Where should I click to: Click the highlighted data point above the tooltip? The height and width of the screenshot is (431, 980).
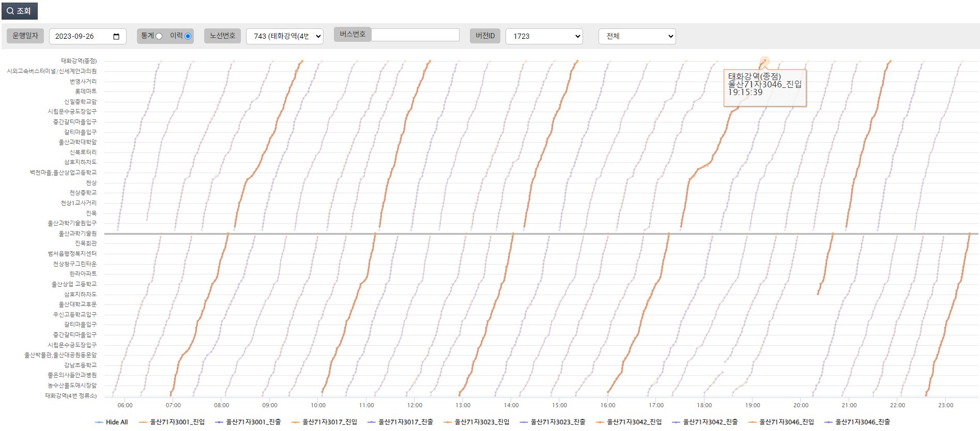point(764,61)
